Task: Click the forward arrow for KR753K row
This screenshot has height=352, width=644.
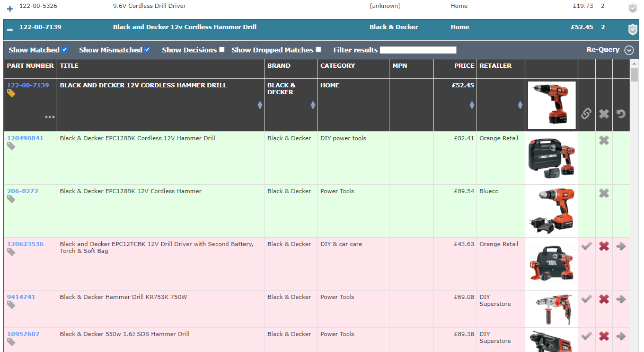Action: pos(621,299)
